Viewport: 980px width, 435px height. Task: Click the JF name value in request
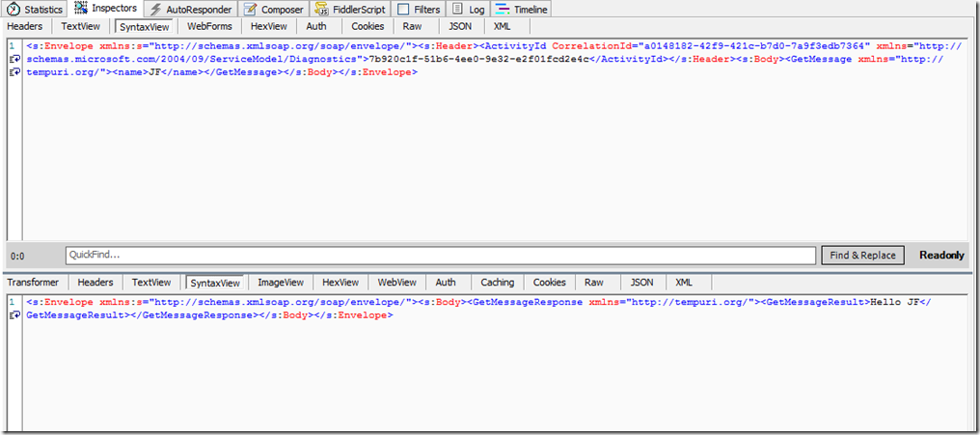point(153,72)
